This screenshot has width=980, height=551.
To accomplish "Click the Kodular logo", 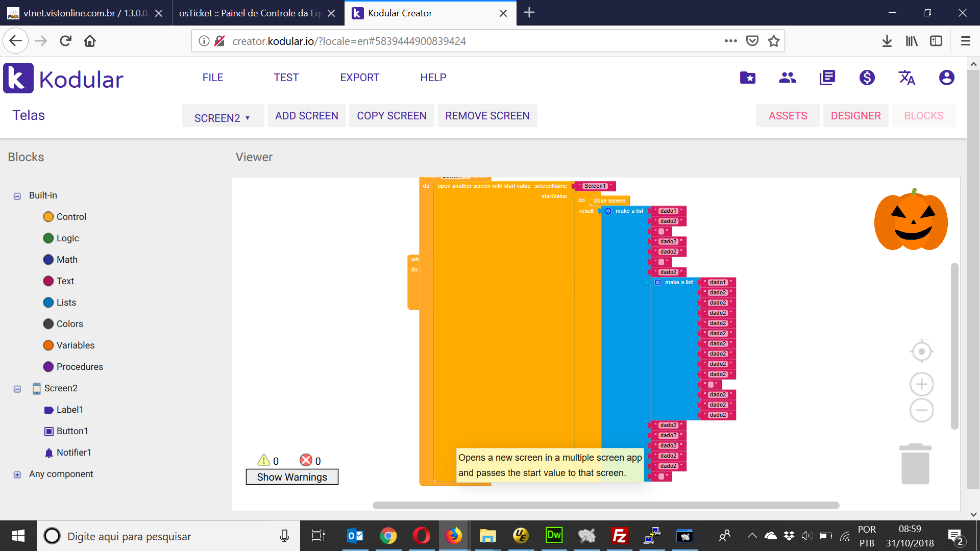I will [x=63, y=79].
